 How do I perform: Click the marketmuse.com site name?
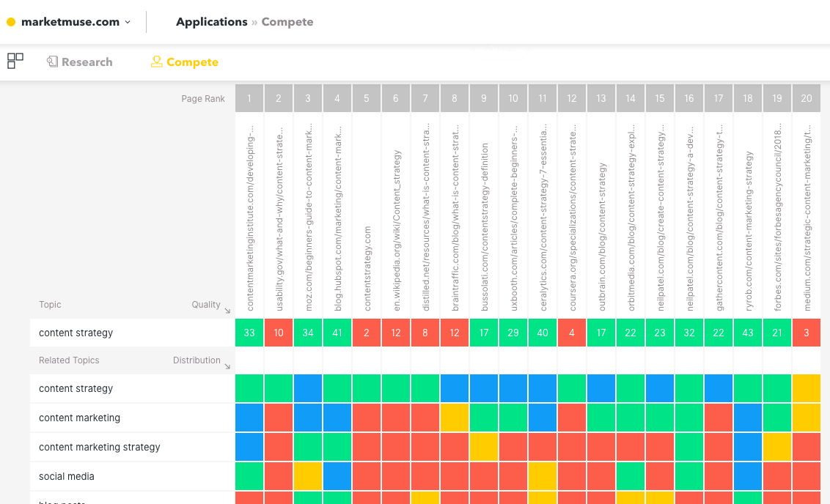coord(70,22)
